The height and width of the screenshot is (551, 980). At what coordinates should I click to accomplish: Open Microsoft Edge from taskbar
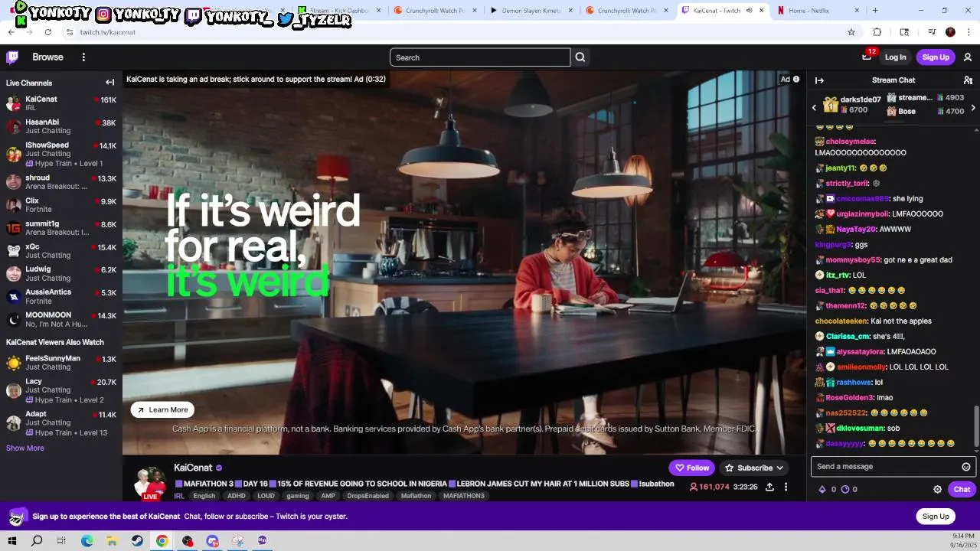[x=87, y=541]
